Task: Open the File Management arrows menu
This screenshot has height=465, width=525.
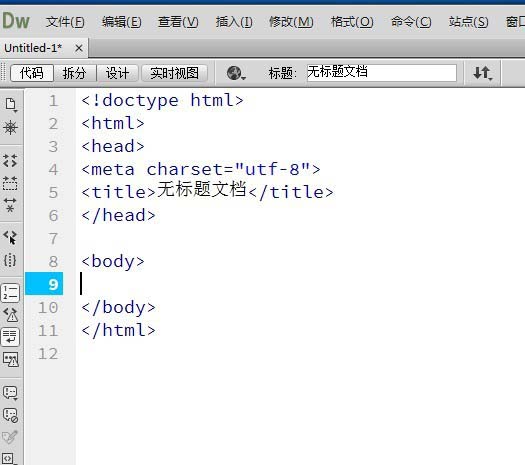Action: 482,73
